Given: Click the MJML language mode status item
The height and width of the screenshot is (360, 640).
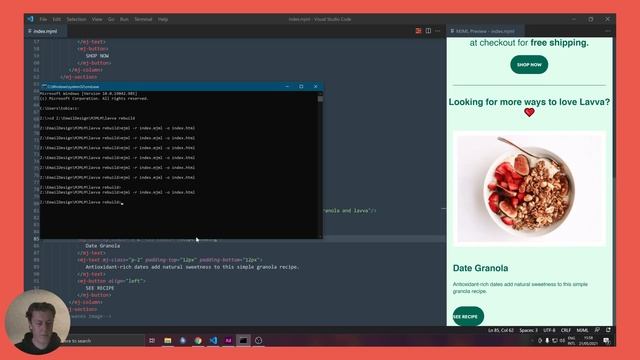Looking at the screenshot, I should coord(582,330).
